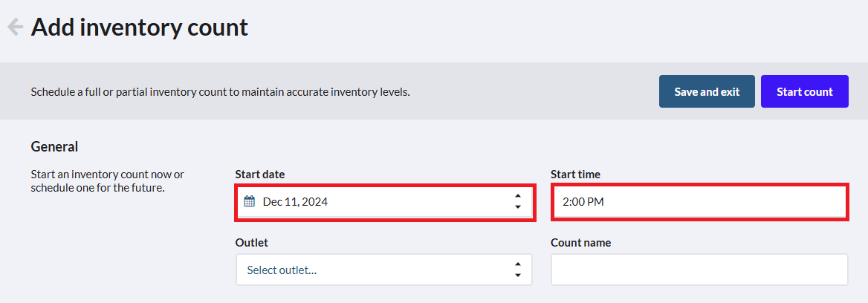Click the Count name label
The height and width of the screenshot is (303, 868).
click(x=580, y=243)
